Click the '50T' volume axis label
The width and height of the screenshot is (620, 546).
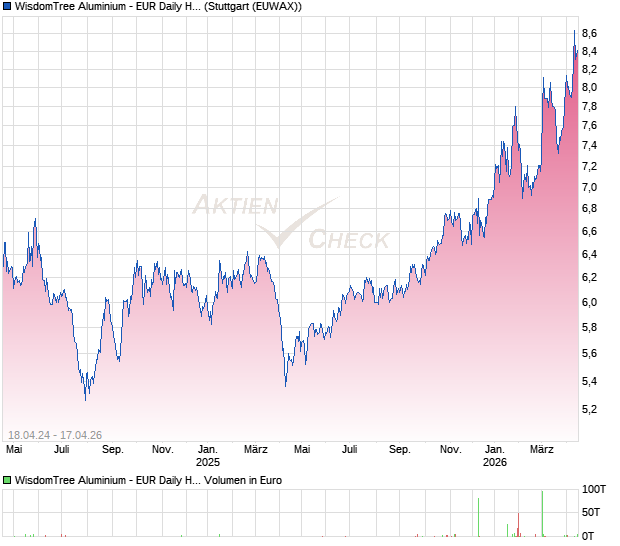[591, 513]
